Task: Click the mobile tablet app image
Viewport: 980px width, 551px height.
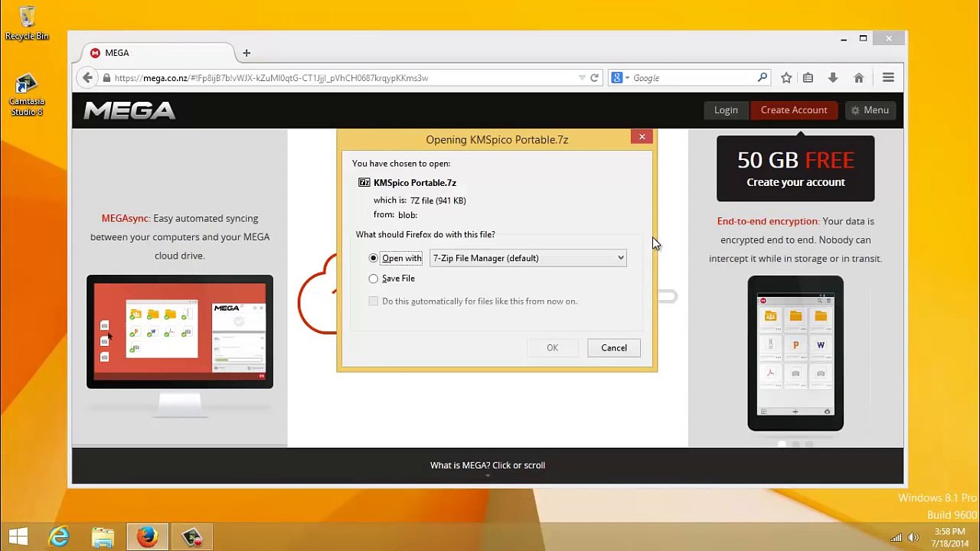Action: tap(795, 354)
